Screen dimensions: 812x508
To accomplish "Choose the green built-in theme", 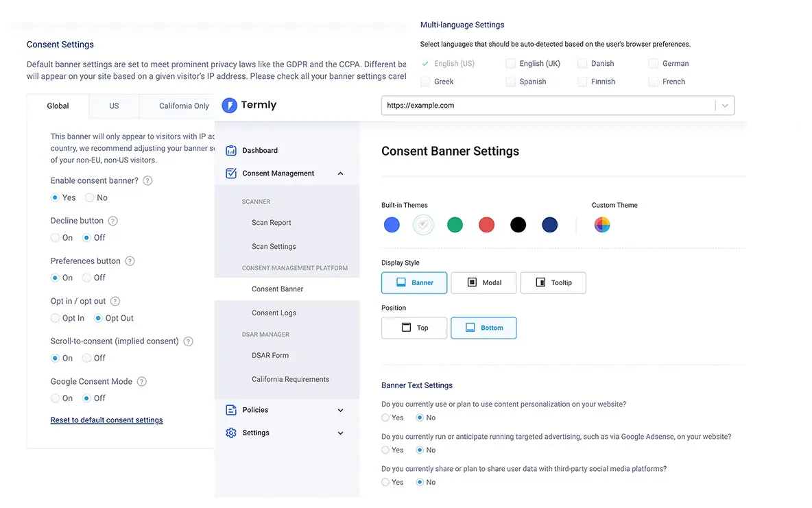I will click(x=455, y=225).
